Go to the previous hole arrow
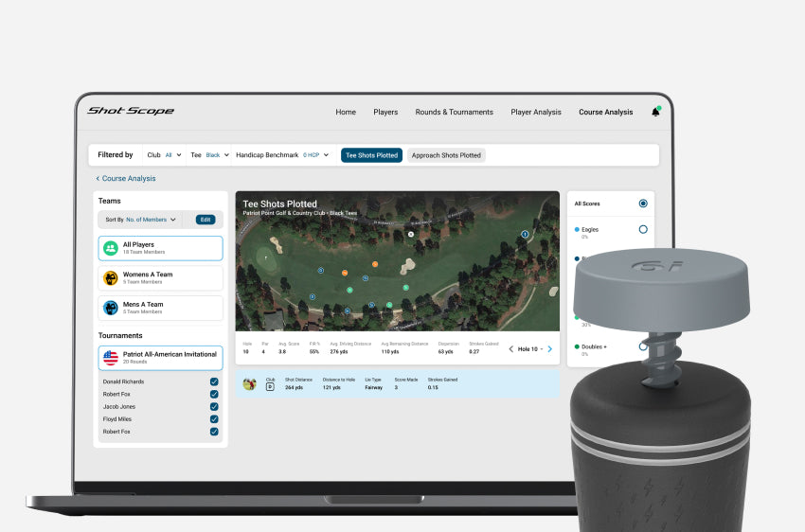The image size is (805, 532). 511,349
